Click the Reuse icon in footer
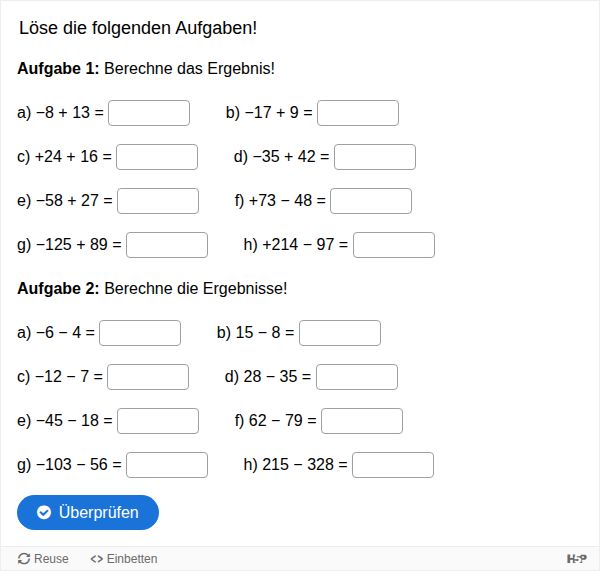Screen dimensions: 600x571 (x=24, y=559)
